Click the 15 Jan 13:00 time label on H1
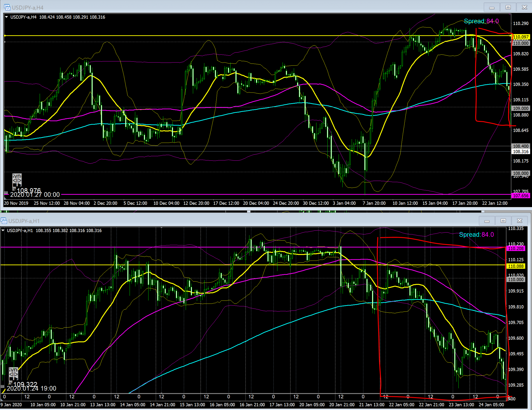Screen dimensions: 532x410 [192, 405]
